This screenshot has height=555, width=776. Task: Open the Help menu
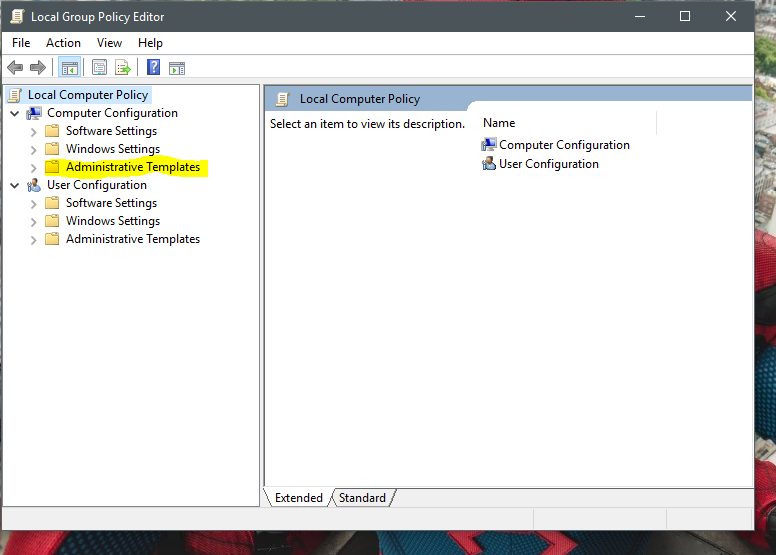coord(150,43)
